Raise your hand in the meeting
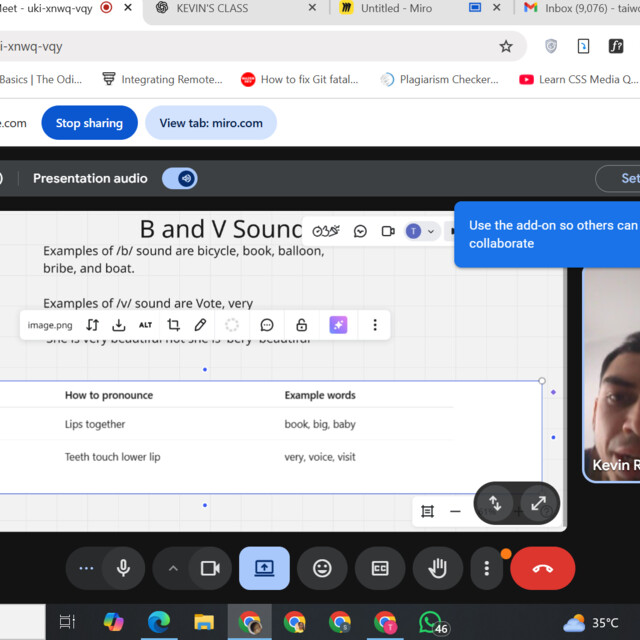This screenshot has width=640, height=640. click(437, 568)
